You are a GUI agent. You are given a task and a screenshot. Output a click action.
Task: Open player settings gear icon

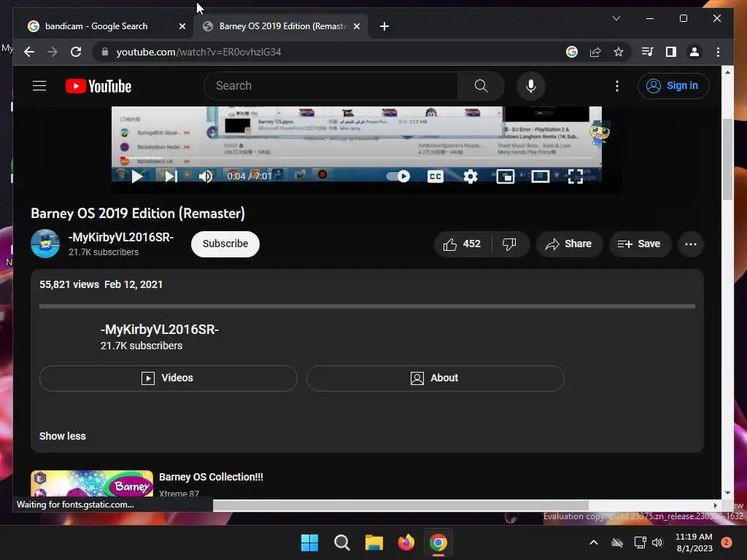point(471,176)
